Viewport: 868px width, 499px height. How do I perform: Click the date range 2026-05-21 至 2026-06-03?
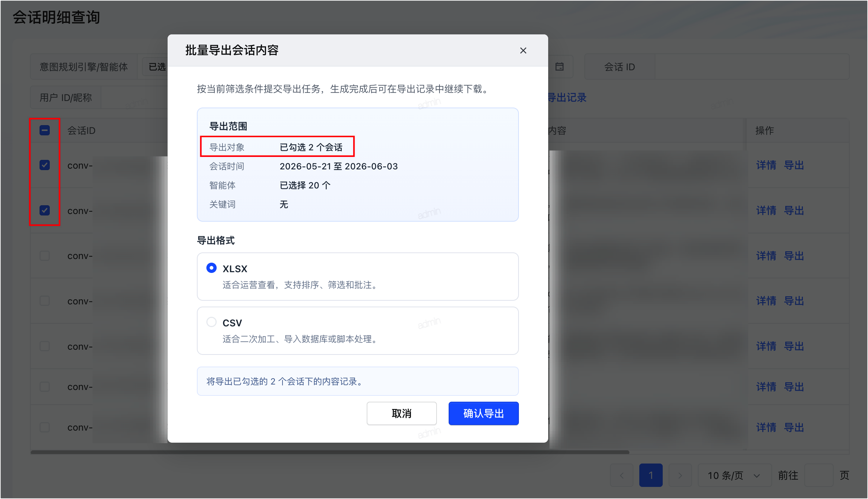pos(338,166)
